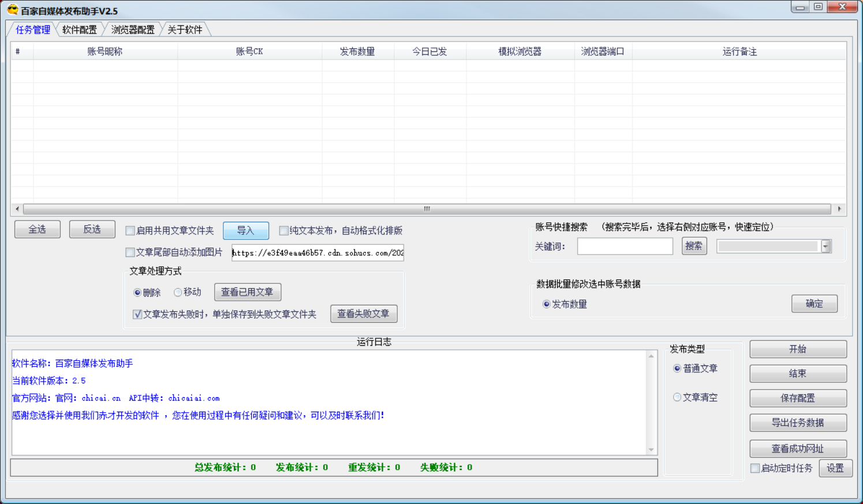
Task: Select the 移动 radio button
Action: [x=178, y=293]
